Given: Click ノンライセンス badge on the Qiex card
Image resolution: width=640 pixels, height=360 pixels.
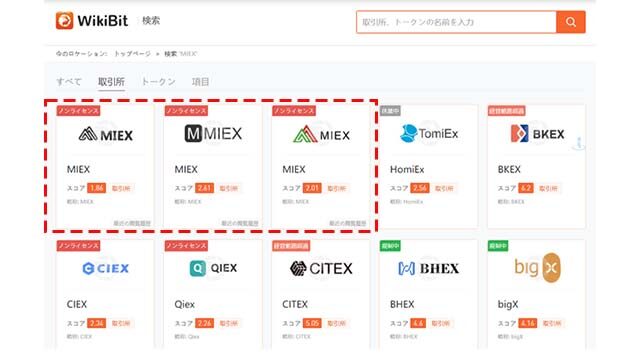Looking at the screenshot, I should (186, 246).
